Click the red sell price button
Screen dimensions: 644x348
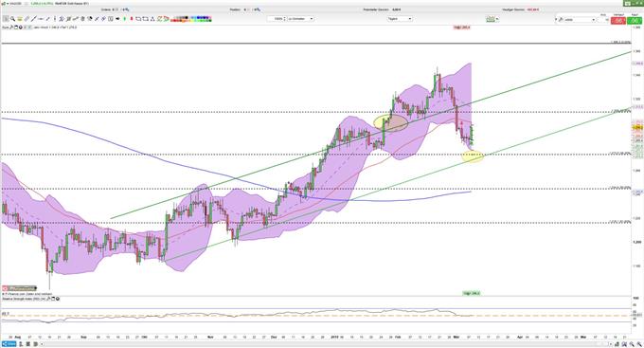618,20
